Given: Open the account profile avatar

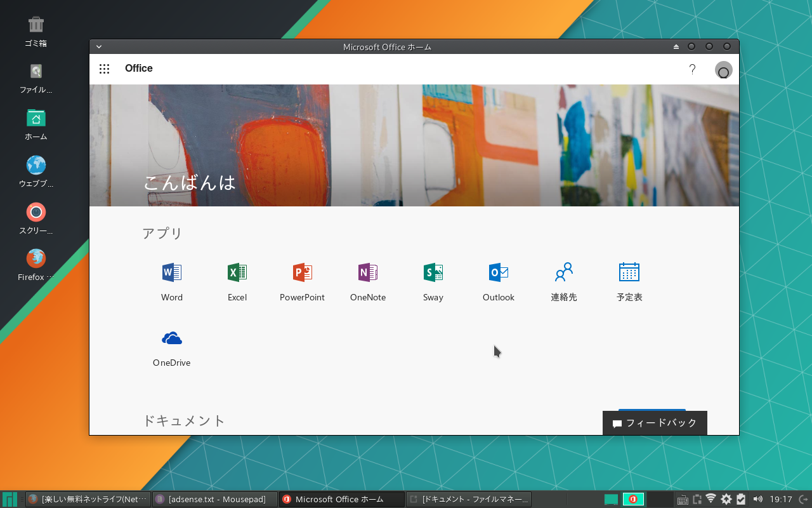Looking at the screenshot, I should (723, 70).
